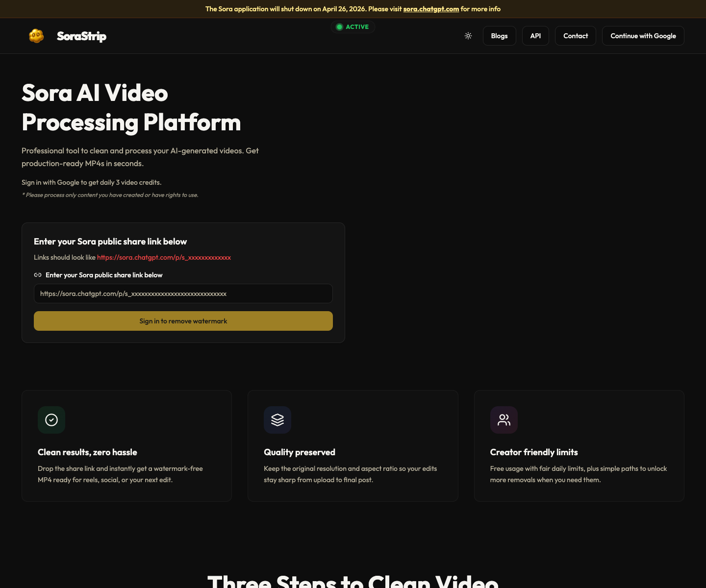Click the green ACTIVE status badge
This screenshot has height=588, width=706.
click(x=353, y=27)
